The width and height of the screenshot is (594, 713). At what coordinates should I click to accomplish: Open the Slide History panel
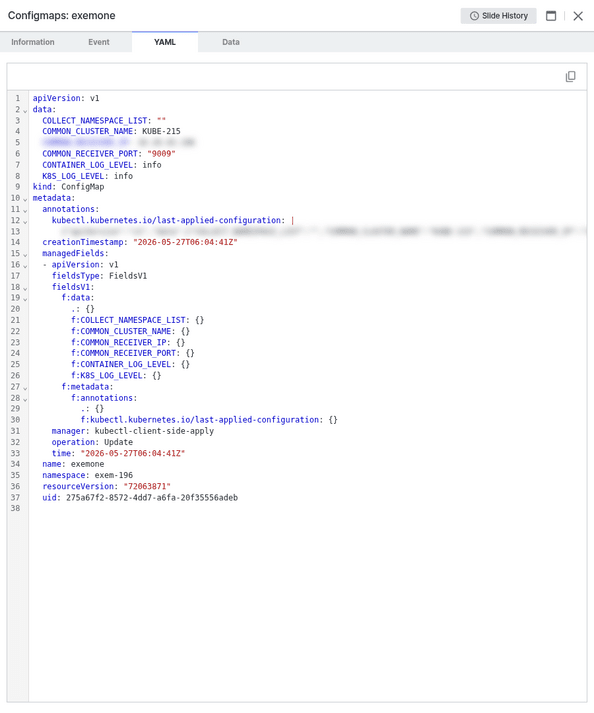[498, 16]
